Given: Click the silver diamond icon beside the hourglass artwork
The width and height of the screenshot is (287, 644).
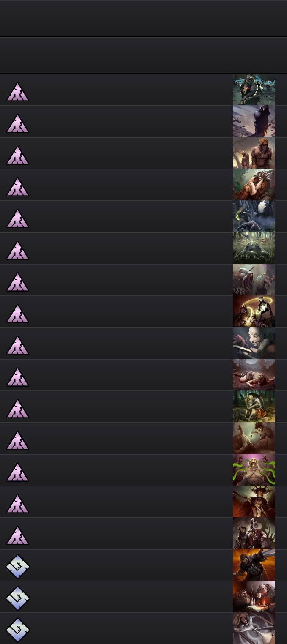Looking at the screenshot, I should coord(17,630).
